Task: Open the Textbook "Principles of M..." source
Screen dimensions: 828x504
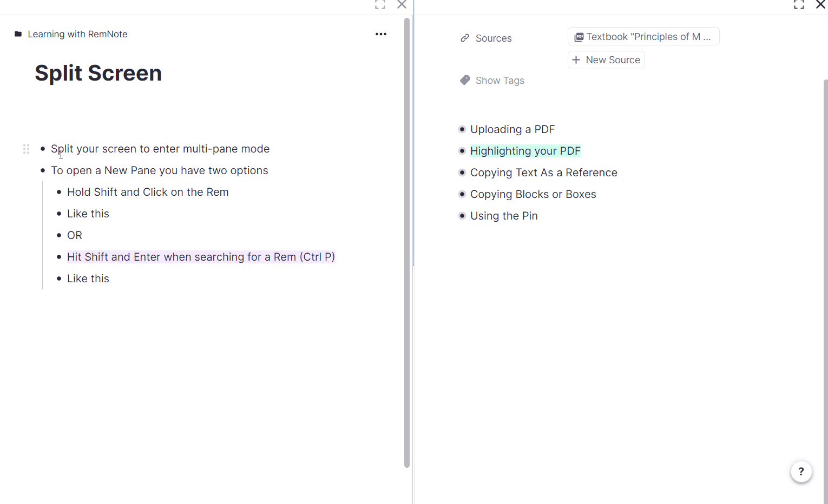Action: pyautogui.click(x=643, y=37)
